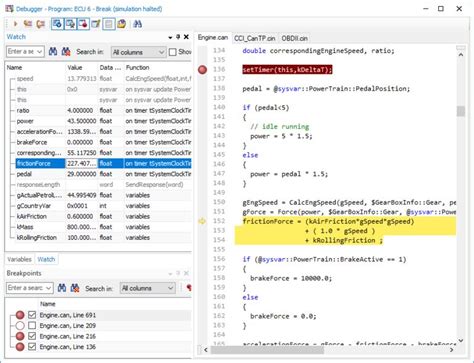Toggle the Show checkbox in Watch search bar

173,52
